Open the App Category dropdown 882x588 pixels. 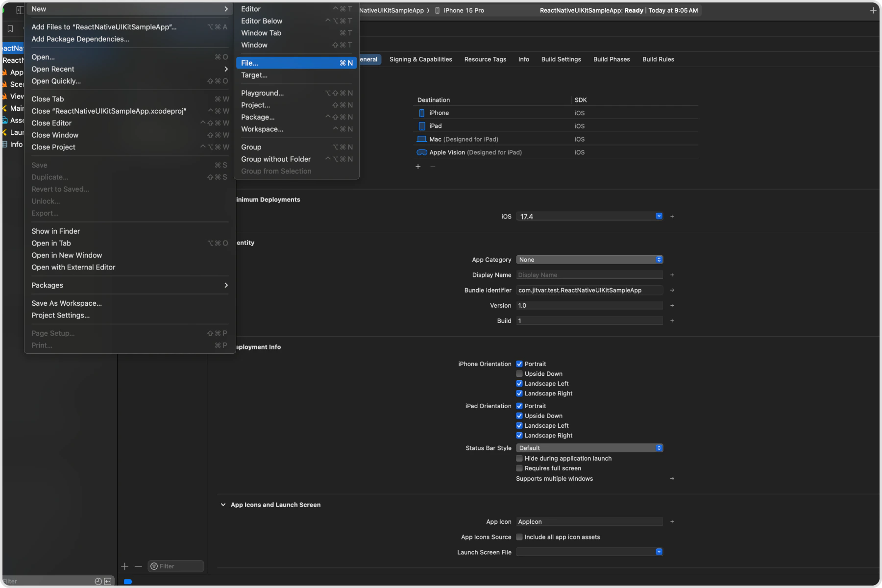658,260
